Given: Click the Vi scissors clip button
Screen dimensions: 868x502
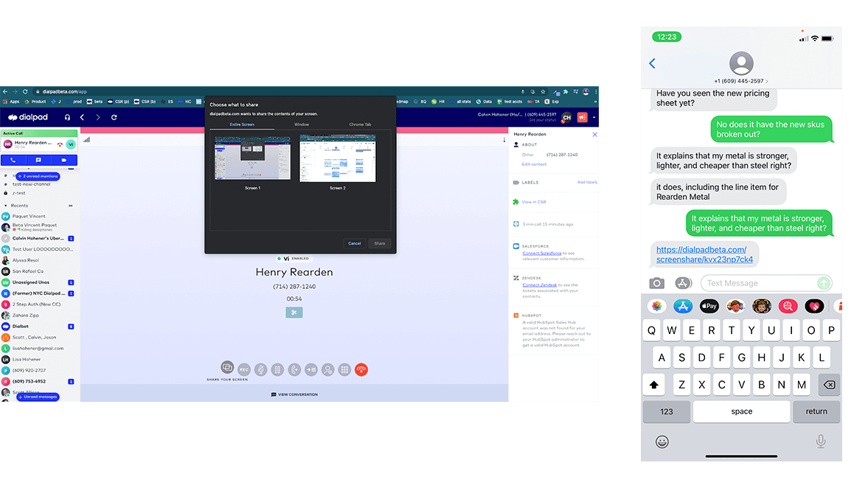Looking at the screenshot, I should pyautogui.click(x=294, y=313).
